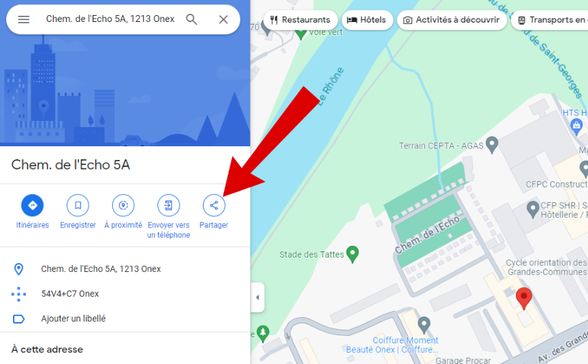Click the search magnifier icon

tap(192, 19)
